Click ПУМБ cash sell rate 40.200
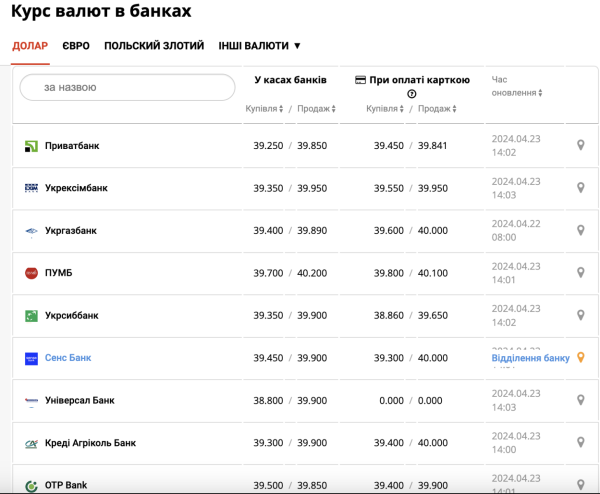Screen dimensions: 600x494 coord(312,273)
